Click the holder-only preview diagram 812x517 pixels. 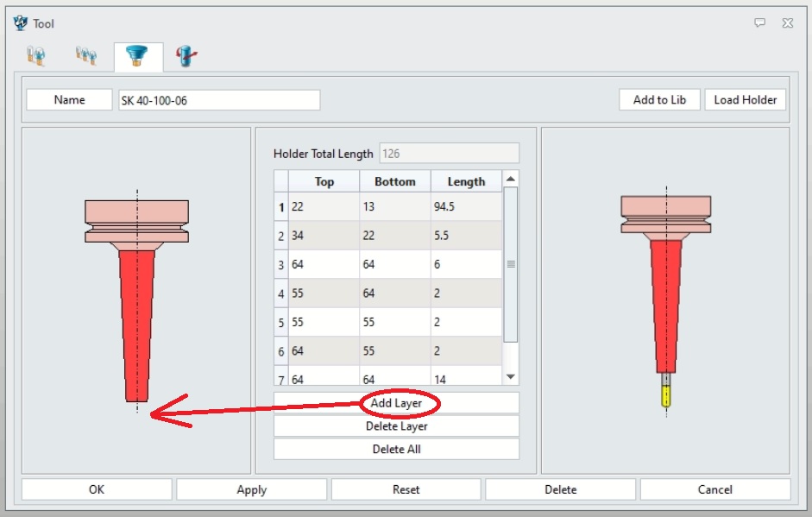136,301
